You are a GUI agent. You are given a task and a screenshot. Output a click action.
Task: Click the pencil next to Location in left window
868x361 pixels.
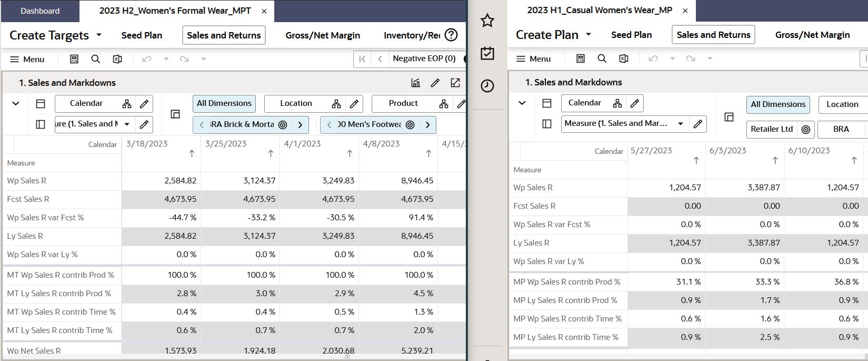pos(354,104)
